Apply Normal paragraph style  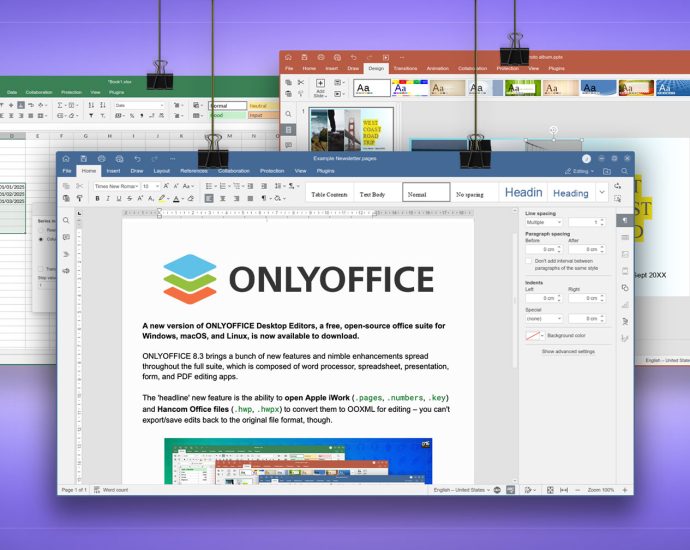426,192
